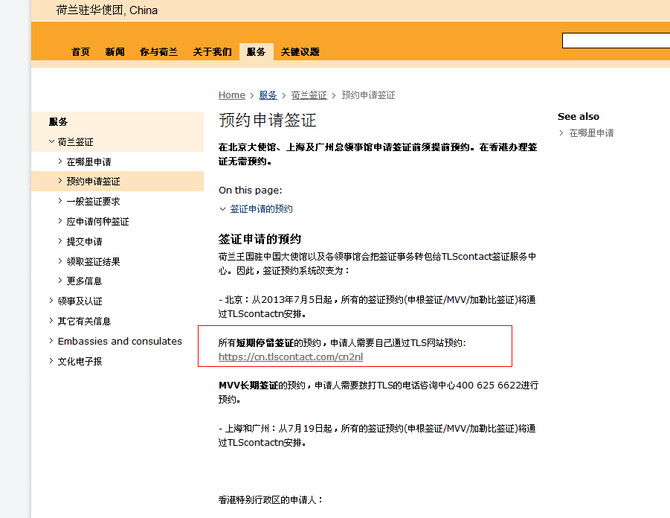Click the 预约申请签证 page heading

pyautogui.click(x=267, y=120)
